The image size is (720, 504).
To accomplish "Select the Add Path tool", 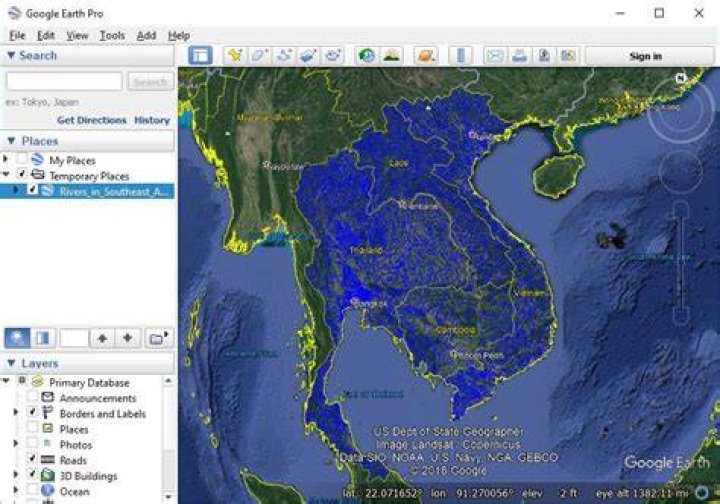I will (284, 56).
